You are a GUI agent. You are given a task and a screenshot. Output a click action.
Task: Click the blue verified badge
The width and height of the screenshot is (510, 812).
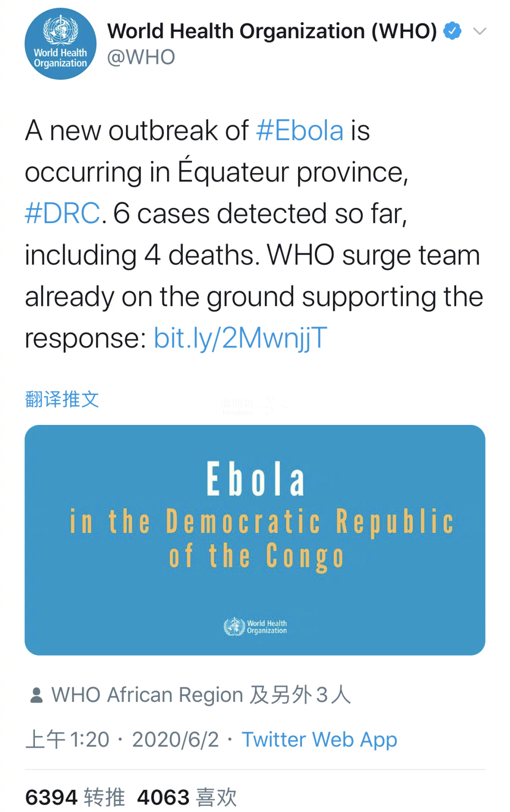[x=452, y=31]
